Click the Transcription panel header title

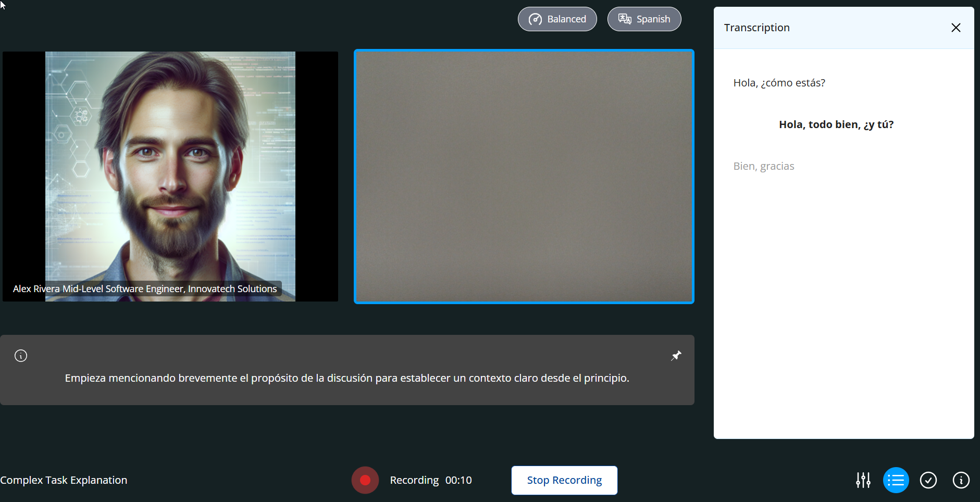tap(756, 28)
